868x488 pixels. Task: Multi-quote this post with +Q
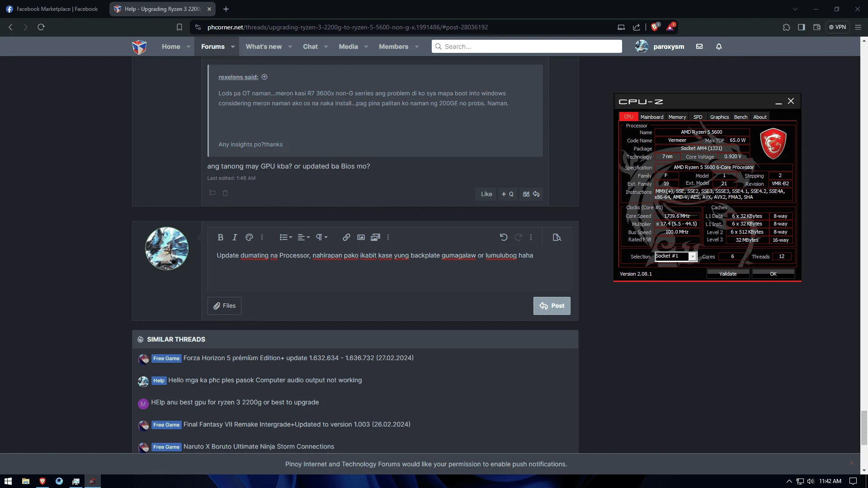pyautogui.click(x=508, y=194)
